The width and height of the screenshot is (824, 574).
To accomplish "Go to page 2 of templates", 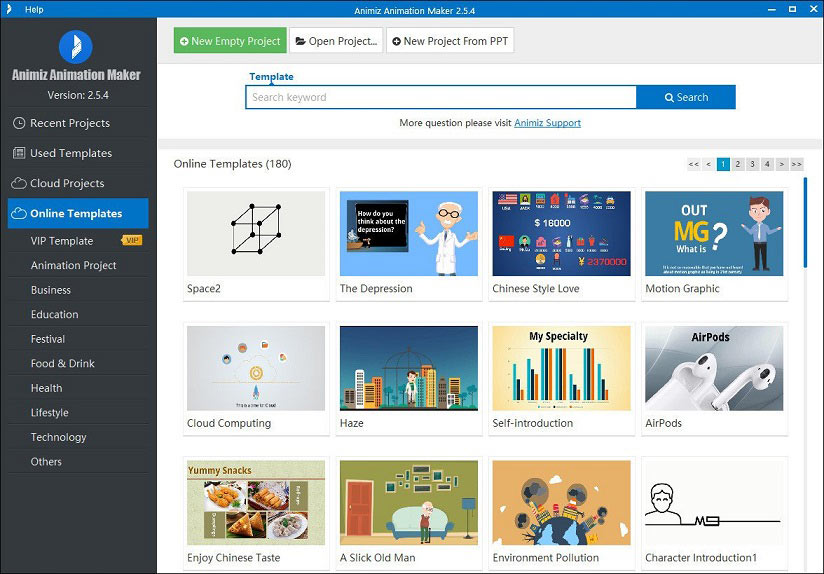I will coord(738,164).
